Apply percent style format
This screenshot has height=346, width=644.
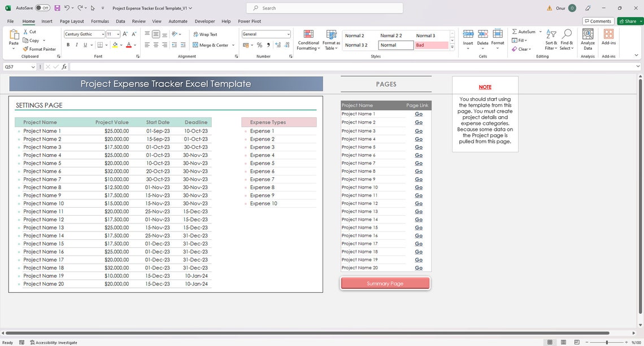(x=259, y=45)
